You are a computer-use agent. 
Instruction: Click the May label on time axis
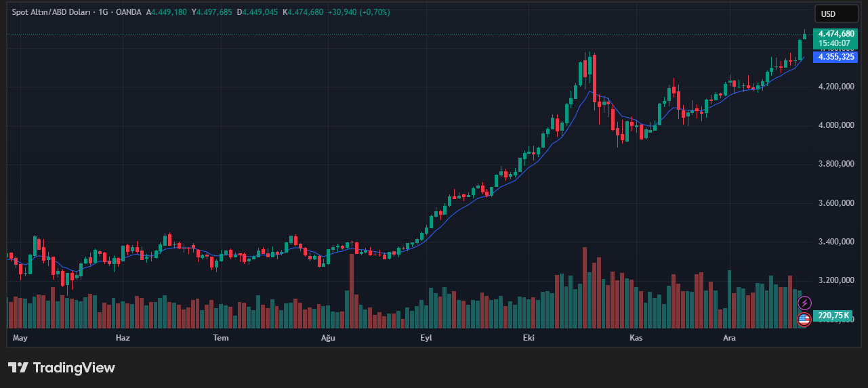(x=20, y=337)
